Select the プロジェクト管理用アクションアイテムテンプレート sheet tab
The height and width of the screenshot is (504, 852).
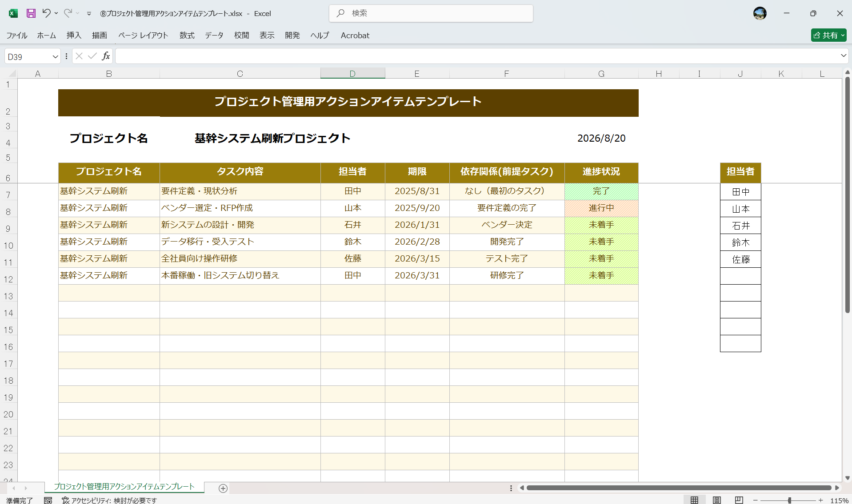point(124,487)
